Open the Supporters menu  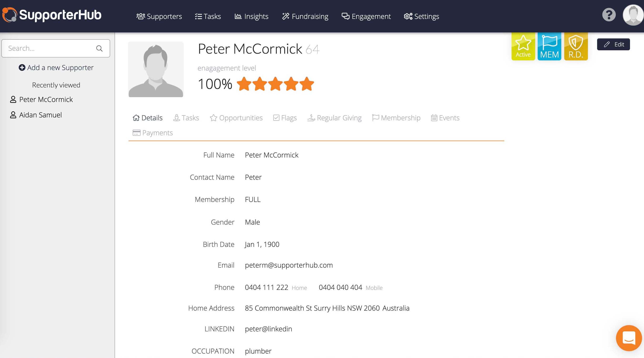(x=159, y=16)
